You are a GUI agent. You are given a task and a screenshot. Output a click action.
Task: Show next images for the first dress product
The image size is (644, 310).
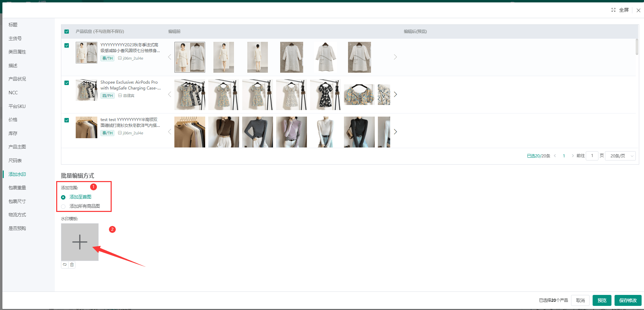tap(395, 57)
